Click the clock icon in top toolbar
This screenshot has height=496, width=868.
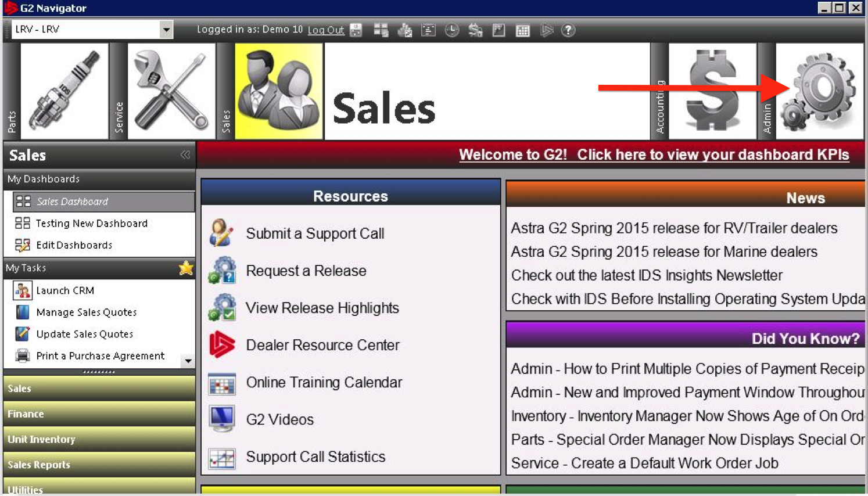[x=451, y=30]
